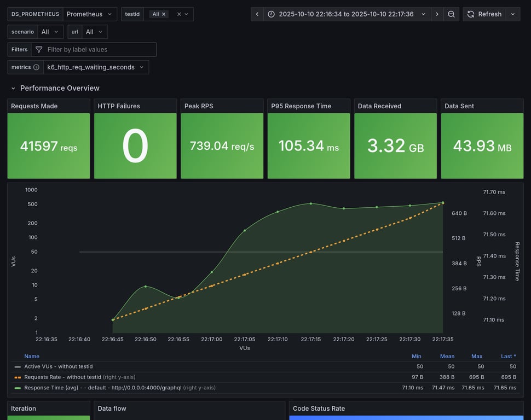This screenshot has width=531, height=420.
Task: Toggle Requests Rate series in legend
Action: (x=62, y=377)
